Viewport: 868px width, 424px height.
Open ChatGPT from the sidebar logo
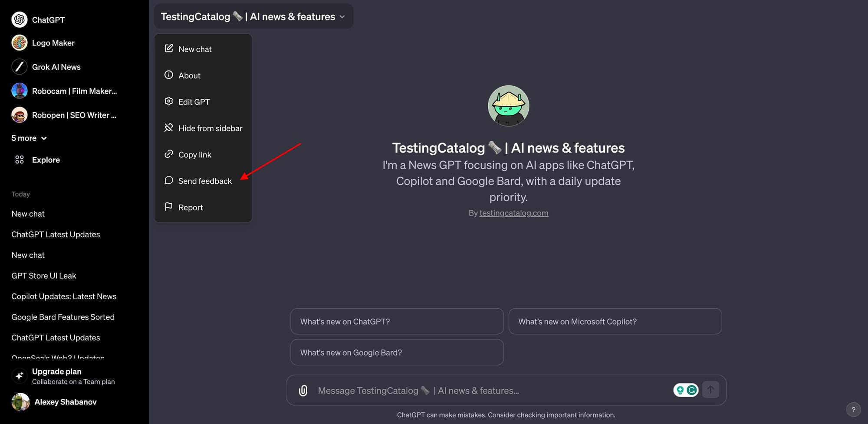pos(20,20)
